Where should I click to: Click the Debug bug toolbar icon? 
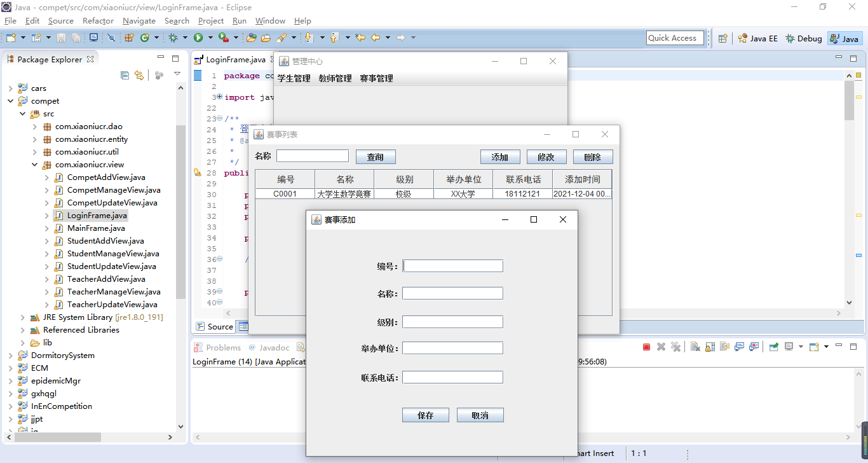pos(173,38)
